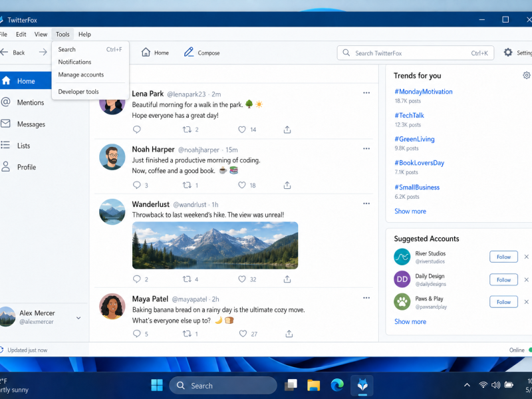Retweet Noah Harper's post

[x=187, y=185]
